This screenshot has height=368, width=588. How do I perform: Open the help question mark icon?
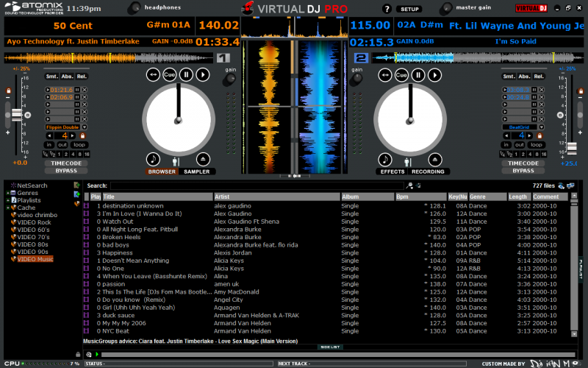(x=387, y=9)
